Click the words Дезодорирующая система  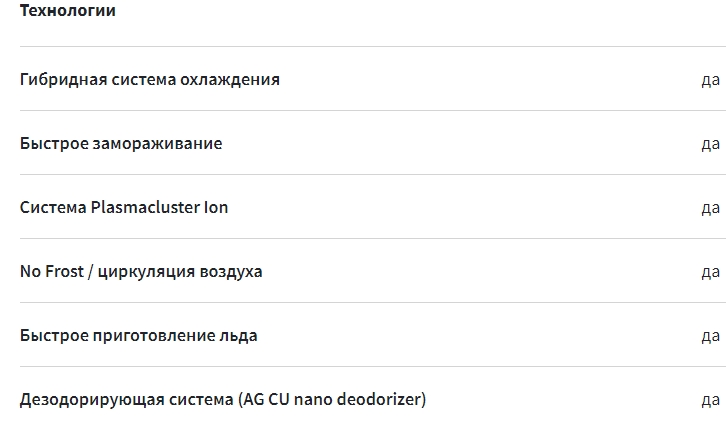point(126,399)
